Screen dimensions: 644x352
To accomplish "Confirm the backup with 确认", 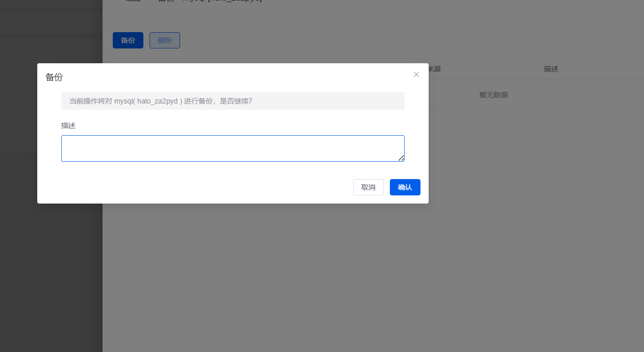I will tap(405, 187).
